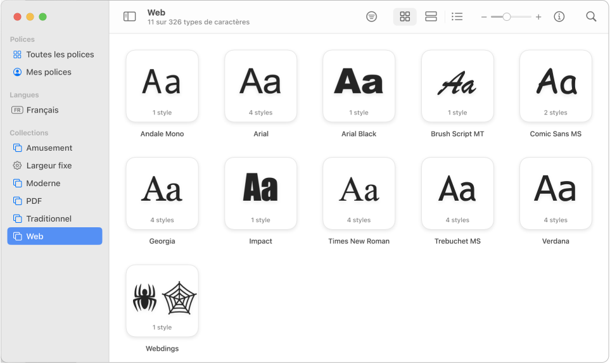610x364 pixels.
Task: Switch to list view
Action: (457, 16)
